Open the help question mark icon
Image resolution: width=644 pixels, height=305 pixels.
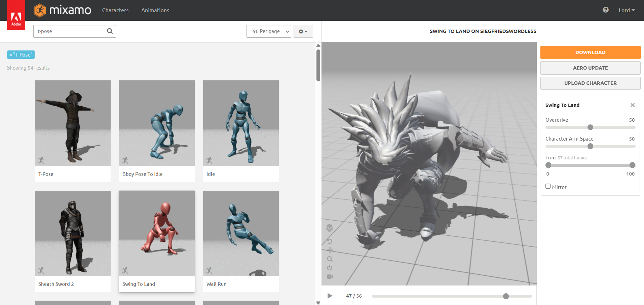coord(605,10)
